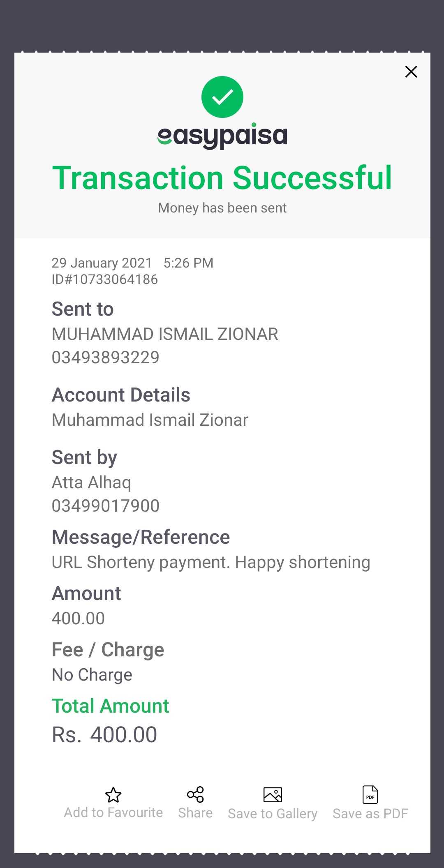Choose the Save to Gallery label
Screen dimensions: 444x868
pyautogui.click(x=273, y=814)
